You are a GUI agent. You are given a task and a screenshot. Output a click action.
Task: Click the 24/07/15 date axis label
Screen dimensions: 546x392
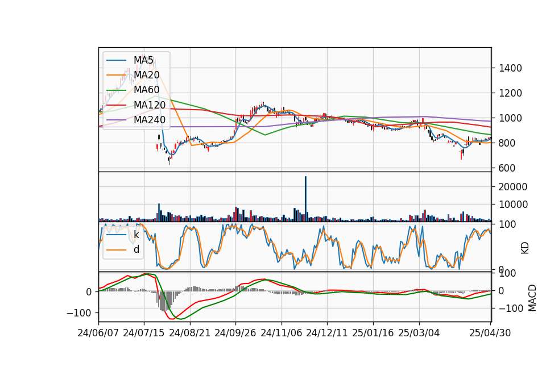(144, 333)
